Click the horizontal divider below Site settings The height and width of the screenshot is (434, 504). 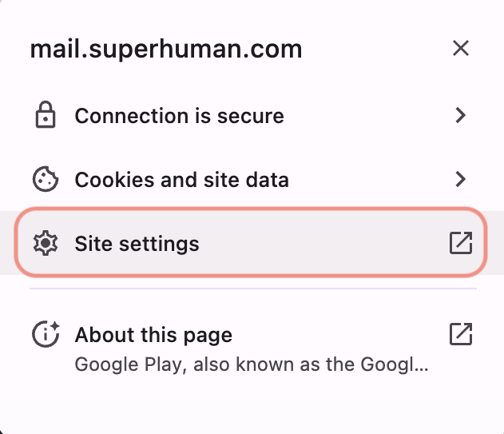(x=252, y=288)
